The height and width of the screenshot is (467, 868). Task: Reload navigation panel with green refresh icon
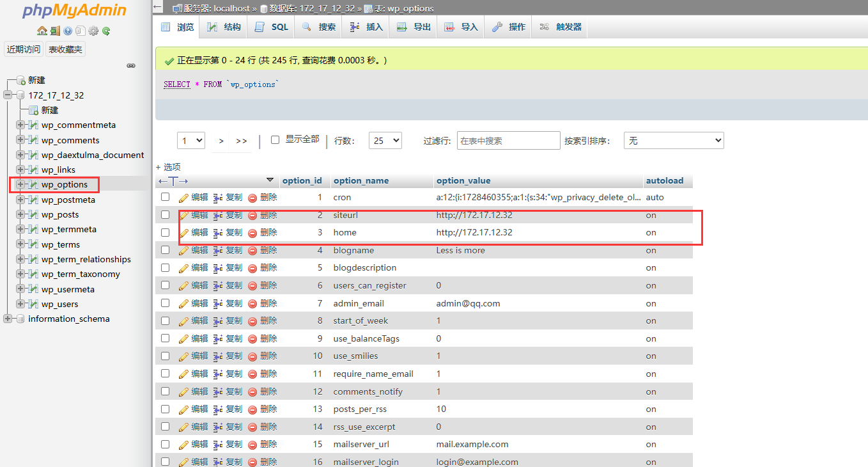click(106, 31)
